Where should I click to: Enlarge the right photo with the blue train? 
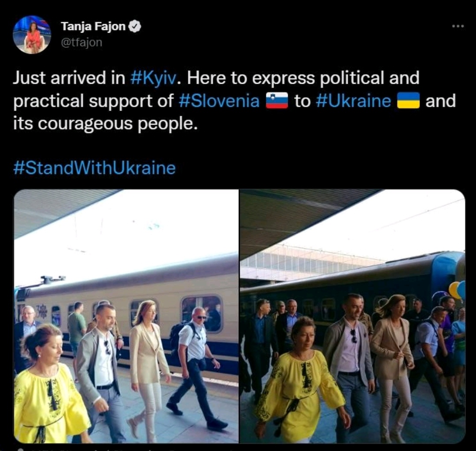tap(353, 316)
